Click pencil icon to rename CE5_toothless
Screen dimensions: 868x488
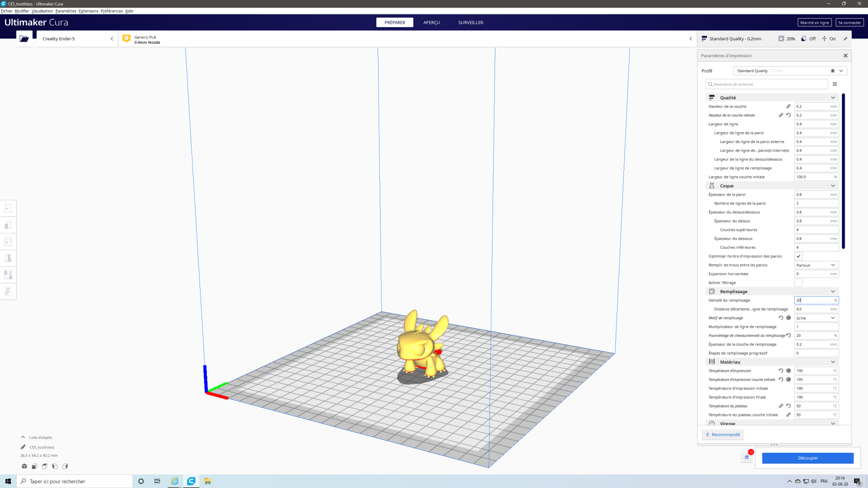coord(23,447)
